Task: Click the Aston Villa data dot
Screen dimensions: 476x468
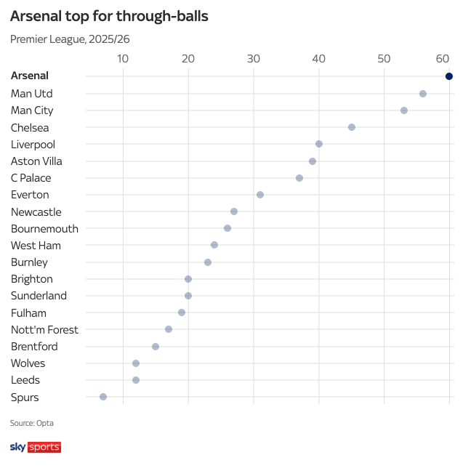Action: click(x=312, y=161)
